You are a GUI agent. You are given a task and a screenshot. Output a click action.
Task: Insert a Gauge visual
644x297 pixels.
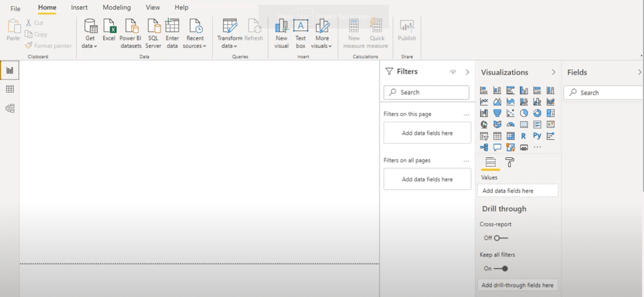(x=510, y=124)
